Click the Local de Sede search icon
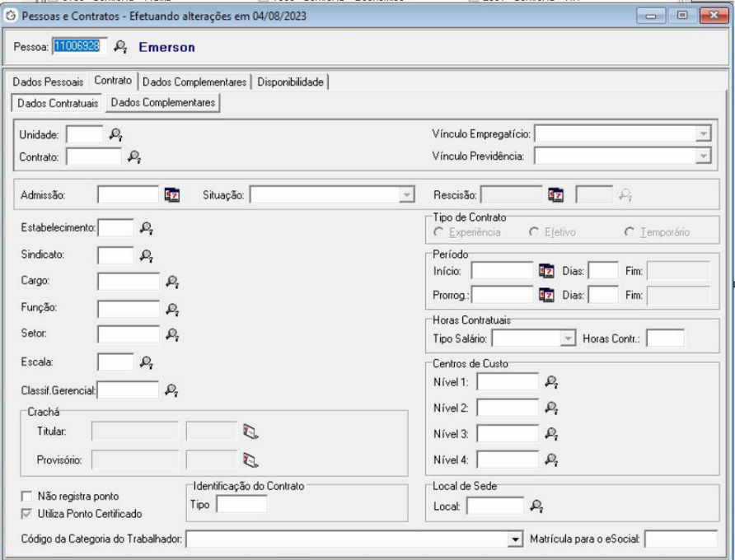Screen dimensions: 735x560 (x=536, y=506)
